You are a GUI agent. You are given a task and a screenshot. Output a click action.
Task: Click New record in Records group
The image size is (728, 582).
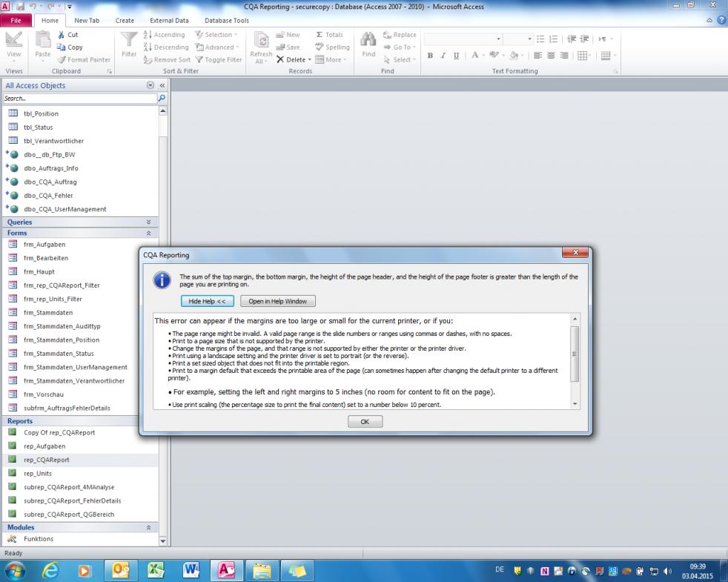288,35
